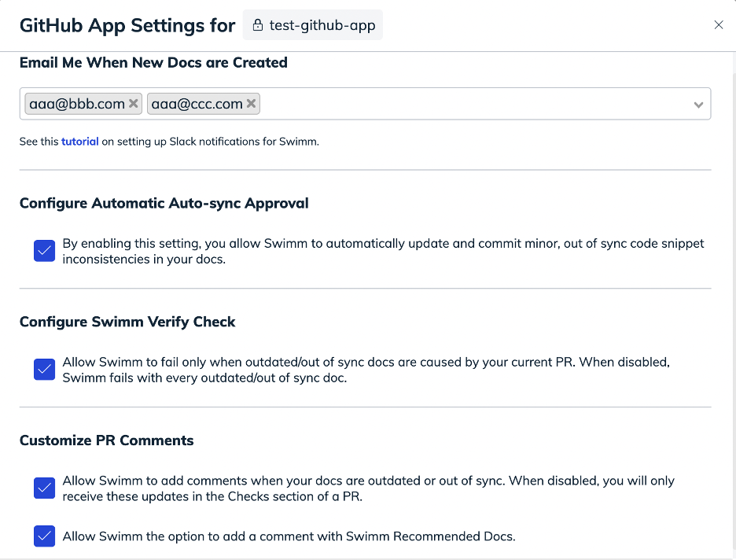
Task: Click the lock icon beside test-github-app
Action: [258, 25]
